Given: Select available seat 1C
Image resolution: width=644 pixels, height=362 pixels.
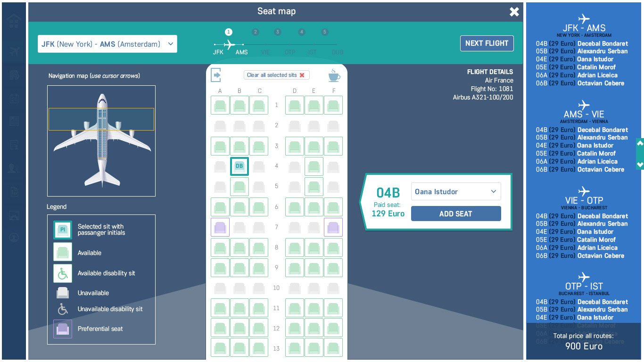Looking at the screenshot, I should click(x=259, y=105).
